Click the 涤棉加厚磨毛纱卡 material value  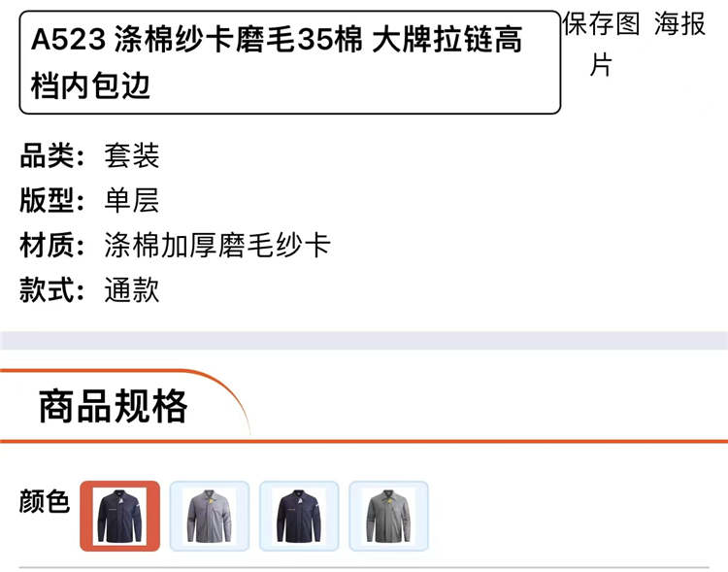217,245
